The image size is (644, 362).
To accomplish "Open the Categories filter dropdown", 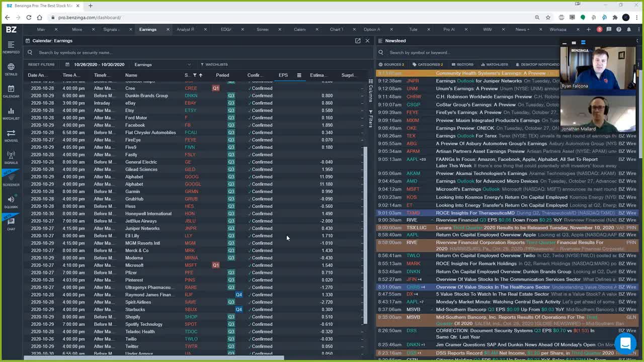I will (x=428, y=64).
